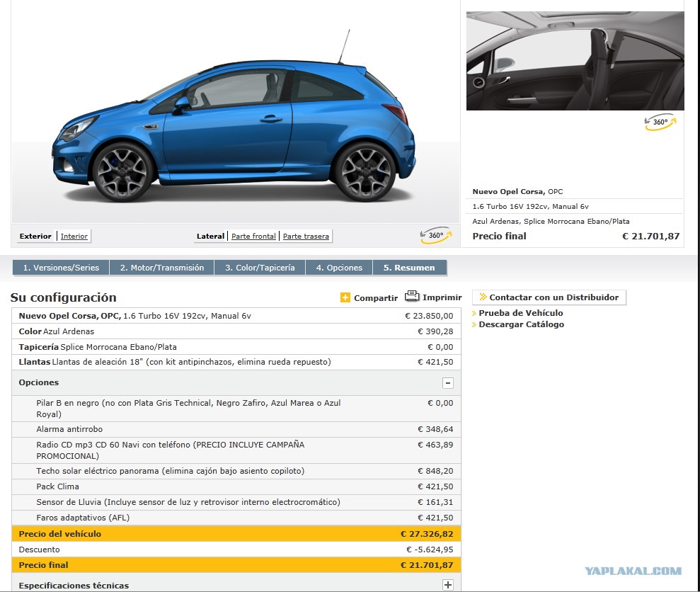Click the Opciones section header label
The height and width of the screenshot is (592, 700).
click(x=39, y=382)
